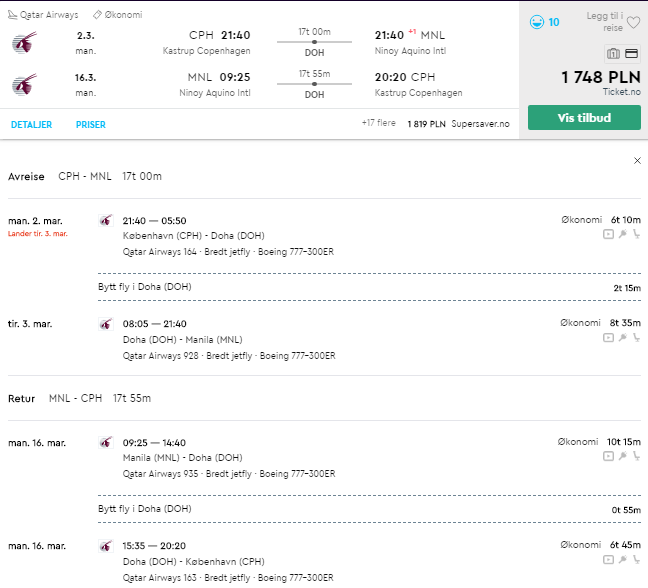Click the smiley rating icon

point(536,22)
